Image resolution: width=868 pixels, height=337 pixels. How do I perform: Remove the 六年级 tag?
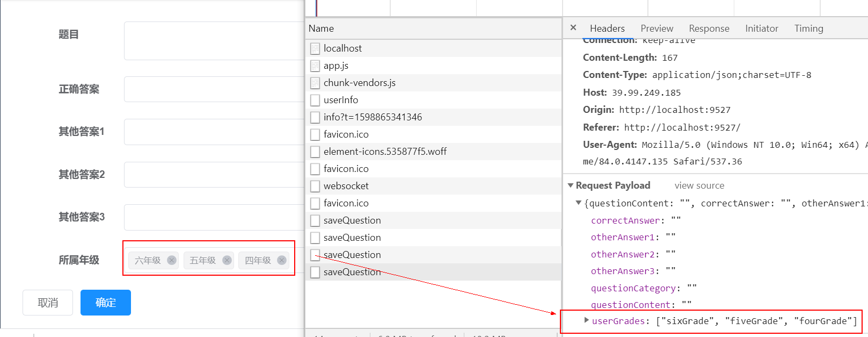172,260
